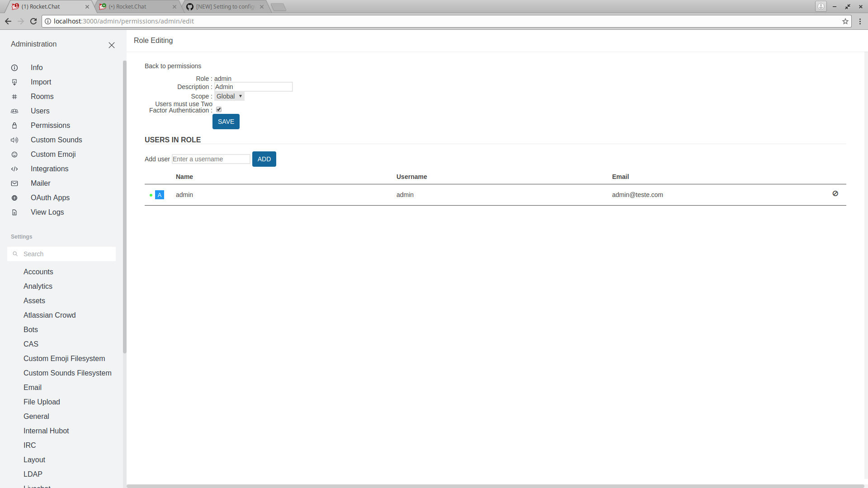
Task: Click the Permissions icon in sidebar
Action: pos(14,125)
